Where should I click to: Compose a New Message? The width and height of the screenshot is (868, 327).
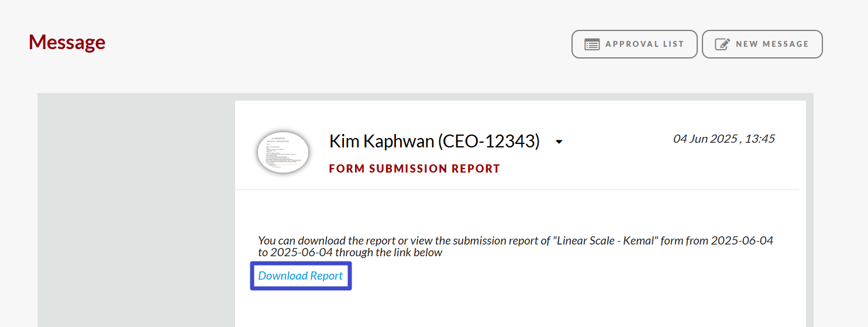(762, 44)
